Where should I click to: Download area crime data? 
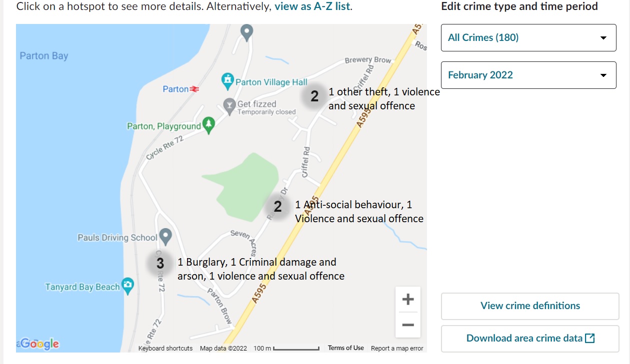pos(530,339)
